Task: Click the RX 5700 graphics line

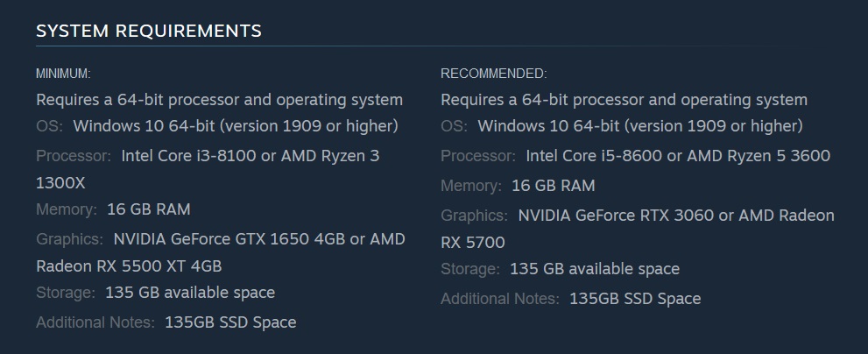Action: [473, 242]
